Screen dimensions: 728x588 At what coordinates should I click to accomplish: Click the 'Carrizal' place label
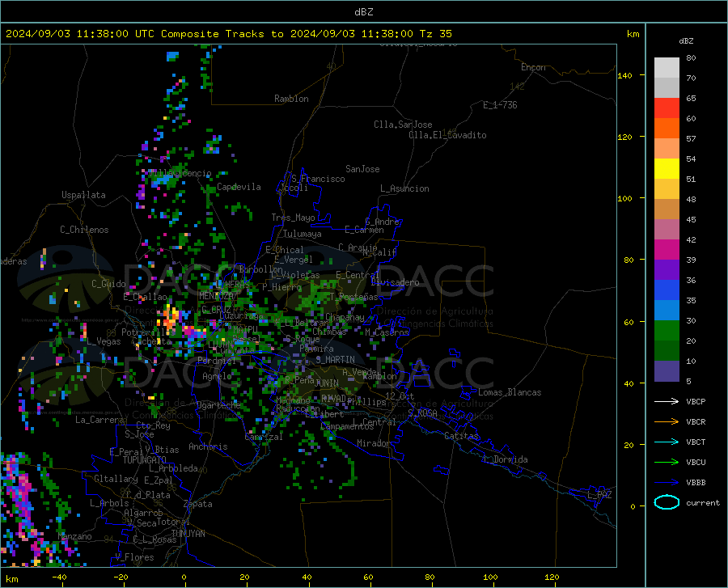(263, 437)
